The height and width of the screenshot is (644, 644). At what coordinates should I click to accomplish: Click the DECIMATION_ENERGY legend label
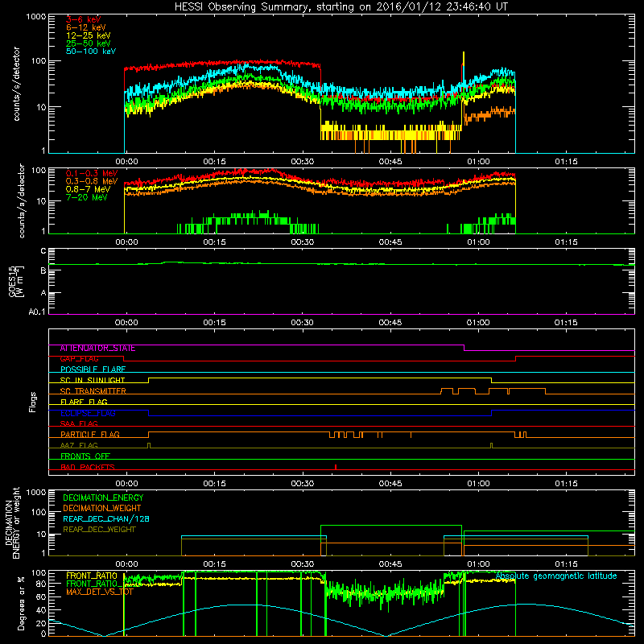tap(103, 497)
